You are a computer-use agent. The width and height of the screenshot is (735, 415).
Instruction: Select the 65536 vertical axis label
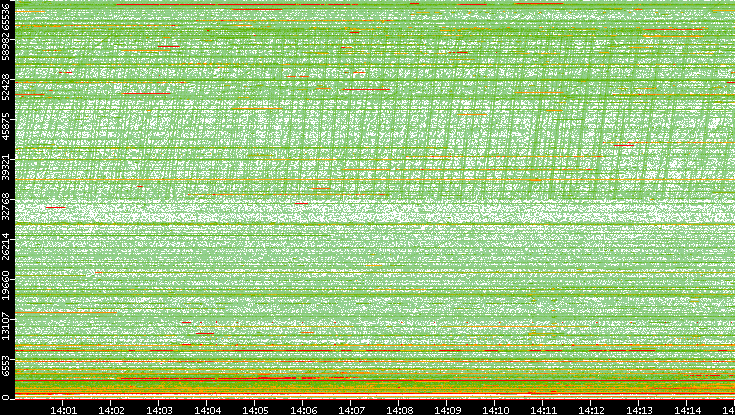5,15
